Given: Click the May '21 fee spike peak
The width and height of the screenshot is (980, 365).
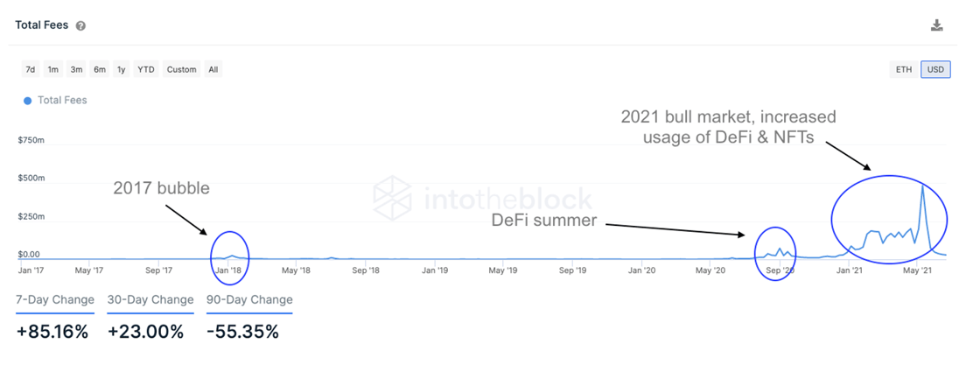Looking at the screenshot, I should (x=922, y=186).
